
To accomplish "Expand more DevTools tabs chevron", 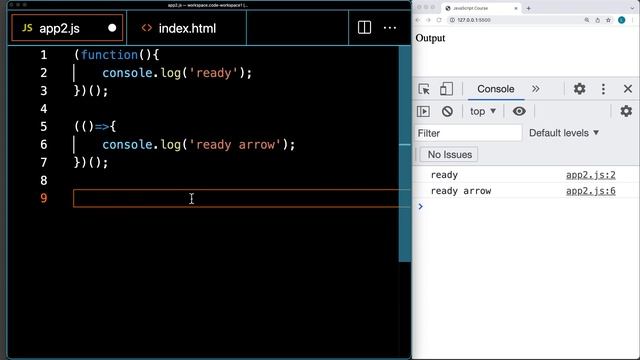I will pyautogui.click(x=536, y=89).
